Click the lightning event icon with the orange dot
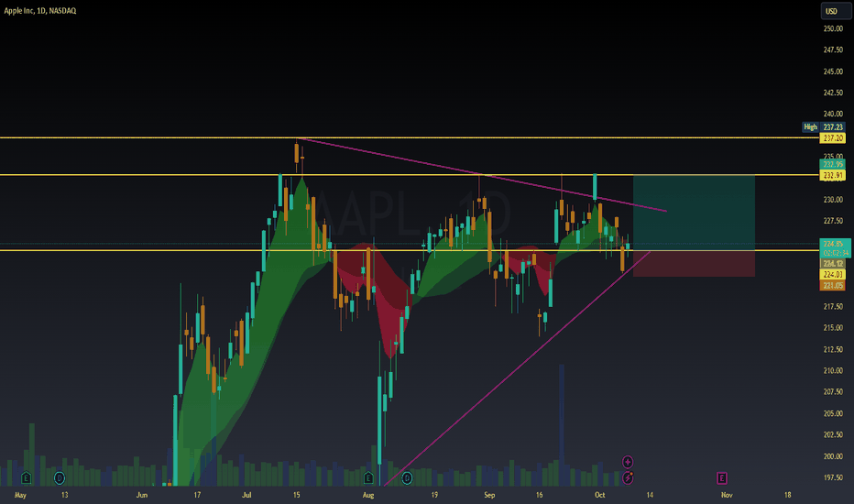854x504 pixels. tap(628, 477)
